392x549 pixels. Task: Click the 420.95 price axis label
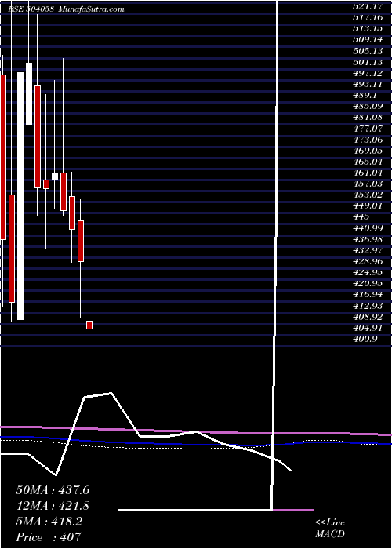pyautogui.click(x=368, y=284)
